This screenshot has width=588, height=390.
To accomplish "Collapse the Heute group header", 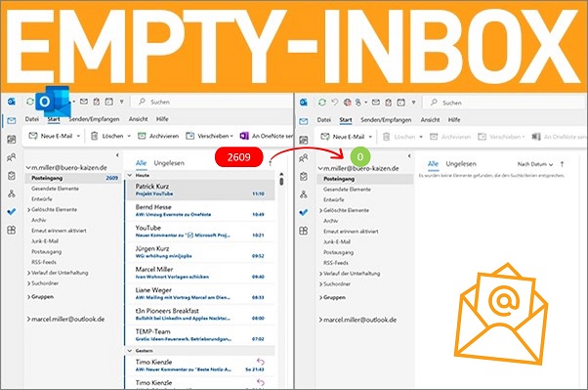I will pyautogui.click(x=130, y=175).
